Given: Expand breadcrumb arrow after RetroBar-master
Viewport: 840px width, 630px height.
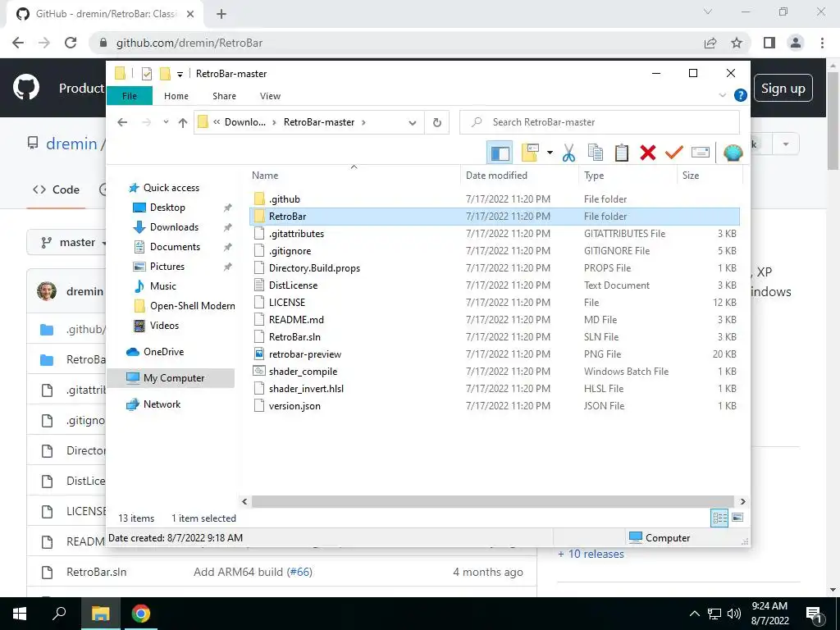Looking at the screenshot, I should point(363,122).
